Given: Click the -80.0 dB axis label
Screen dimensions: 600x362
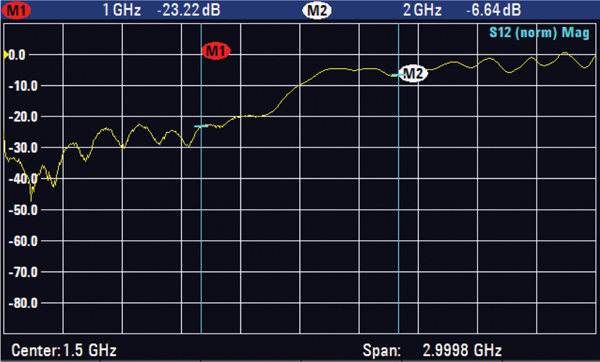Looking at the screenshot, I should click(x=23, y=303).
